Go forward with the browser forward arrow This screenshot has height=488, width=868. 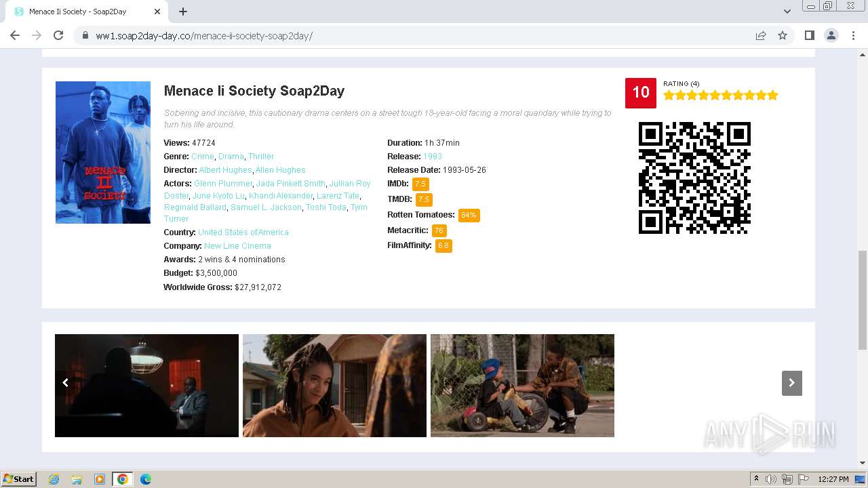point(37,35)
